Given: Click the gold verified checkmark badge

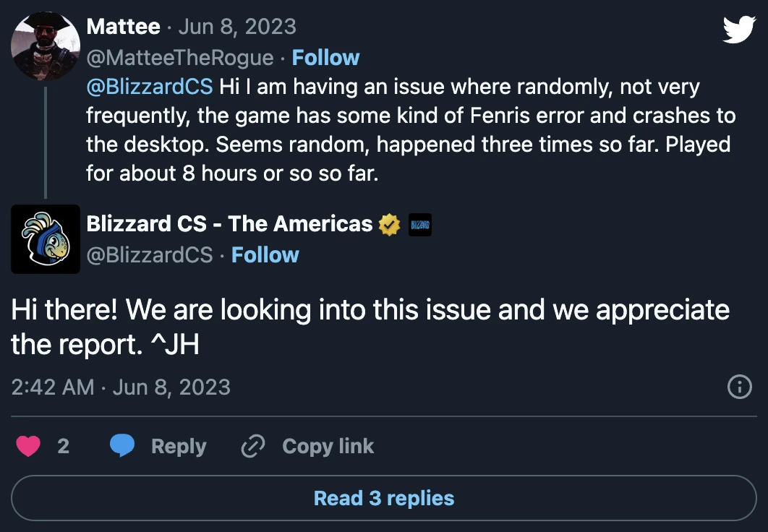Looking at the screenshot, I should pyautogui.click(x=388, y=223).
